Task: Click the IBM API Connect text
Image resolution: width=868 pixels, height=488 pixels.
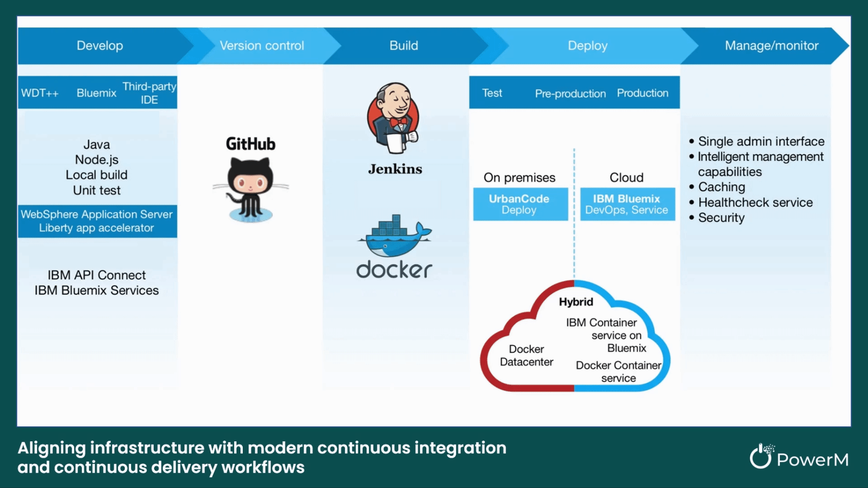Action: click(97, 275)
